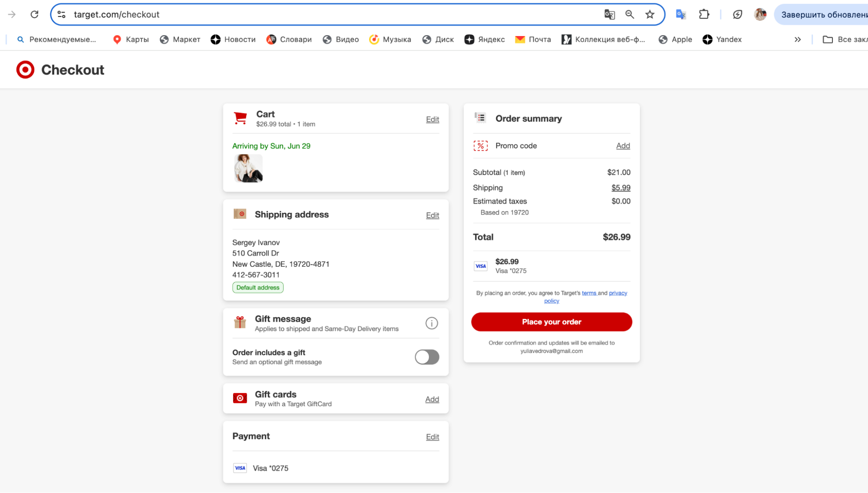
Task: Click the zoom magnifier icon in address bar
Action: (630, 14)
